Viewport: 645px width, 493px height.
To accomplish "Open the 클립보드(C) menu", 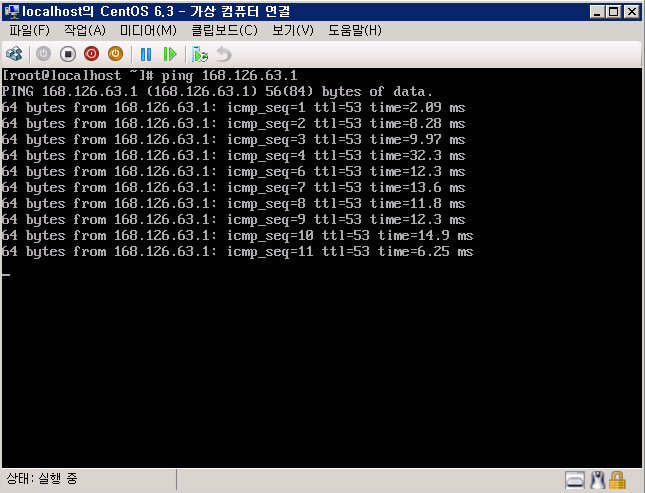I will (225, 30).
